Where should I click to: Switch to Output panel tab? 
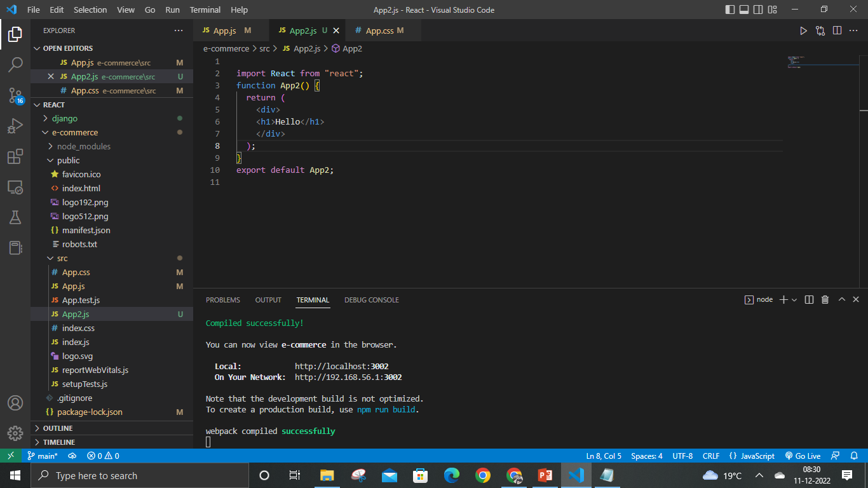[x=268, y=300]
